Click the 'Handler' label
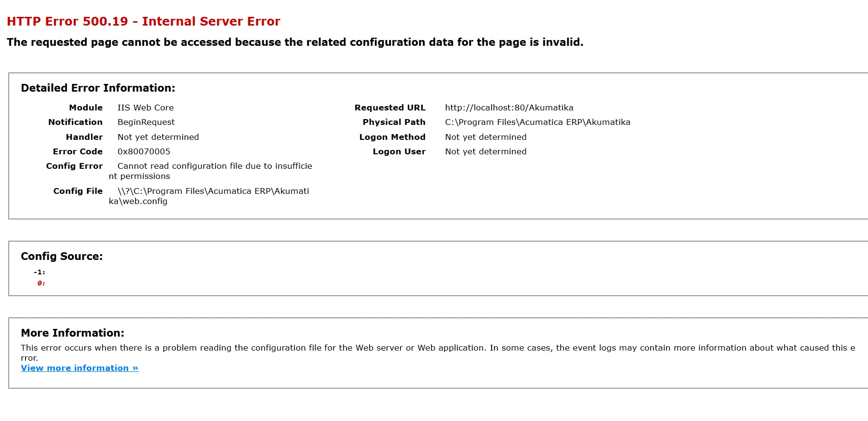This screenshot has height=421, width=868. [x=84, y=137]
